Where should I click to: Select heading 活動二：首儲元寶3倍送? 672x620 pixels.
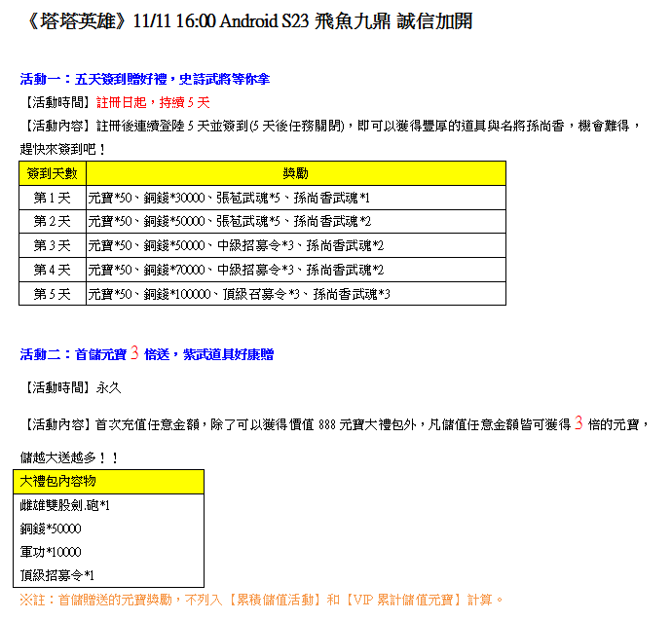(146, 354)
